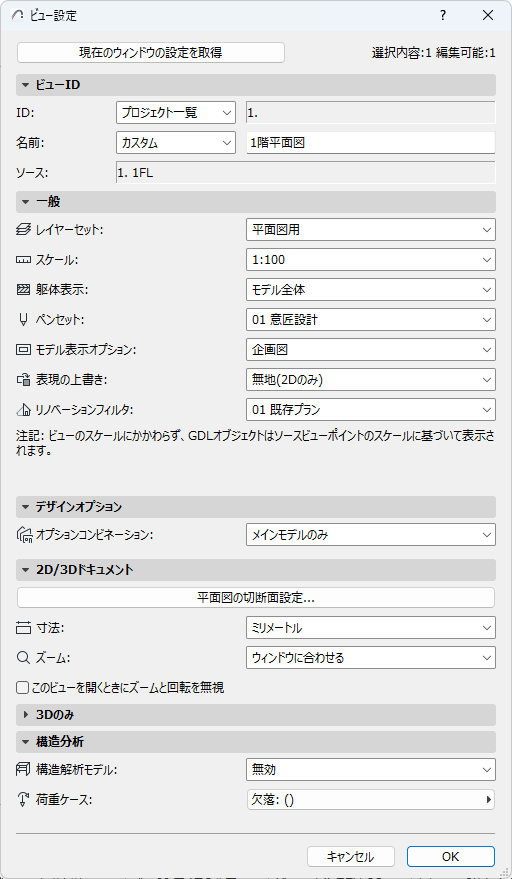Click the structural analysis model icon

[25, 770]
